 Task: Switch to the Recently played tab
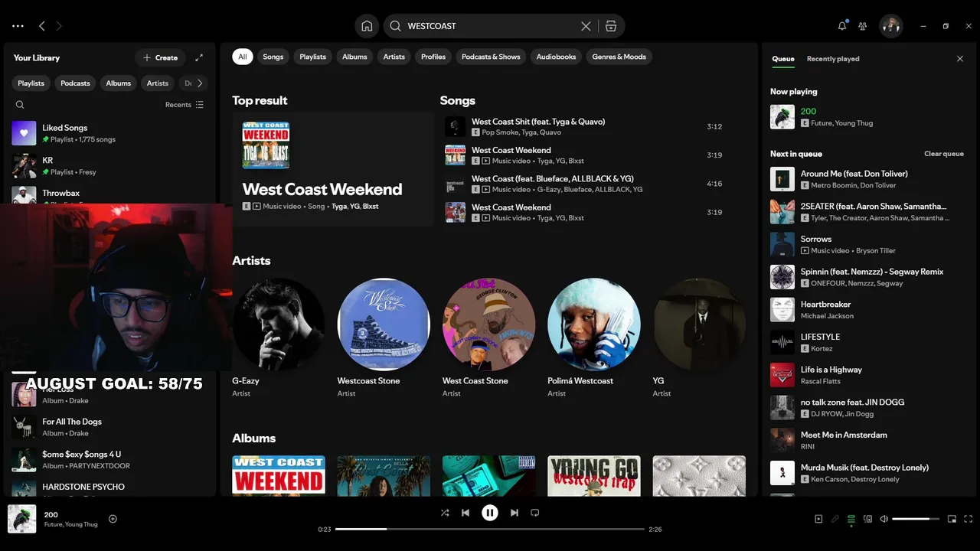point(833,59)
